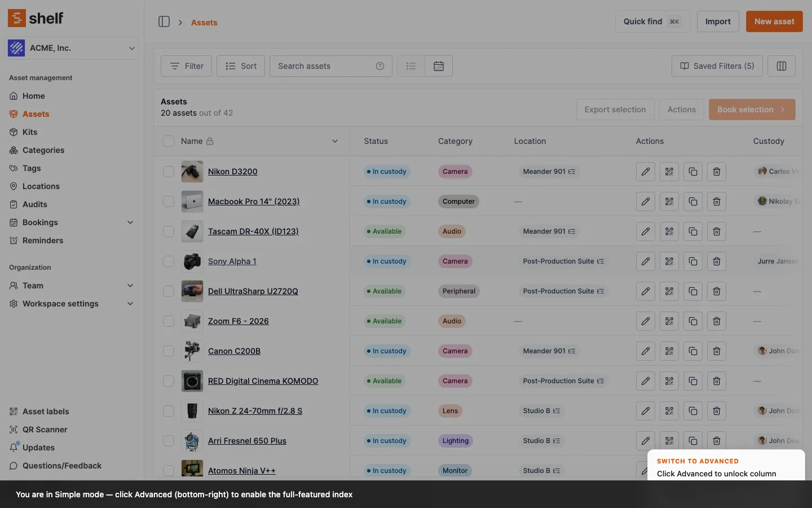Check the Dell UltraSharp U2720Q row checkbox
The width and height of the screenshot is (812, 508).
[169, 291]
